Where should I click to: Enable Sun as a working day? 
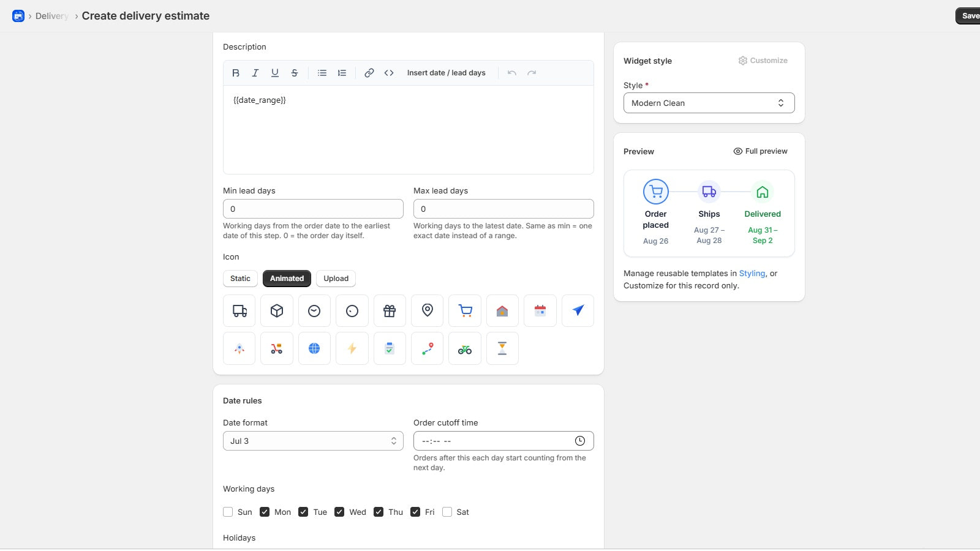click(228, 512)
